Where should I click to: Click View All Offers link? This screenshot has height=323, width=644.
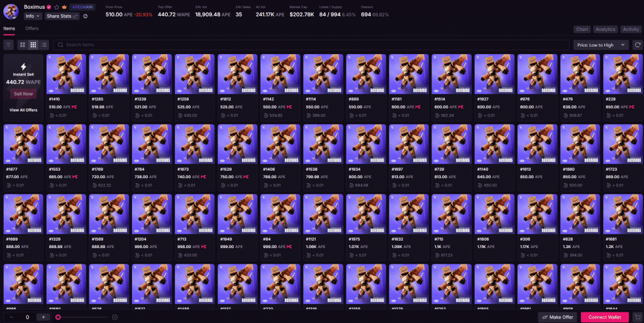[23, 110]
